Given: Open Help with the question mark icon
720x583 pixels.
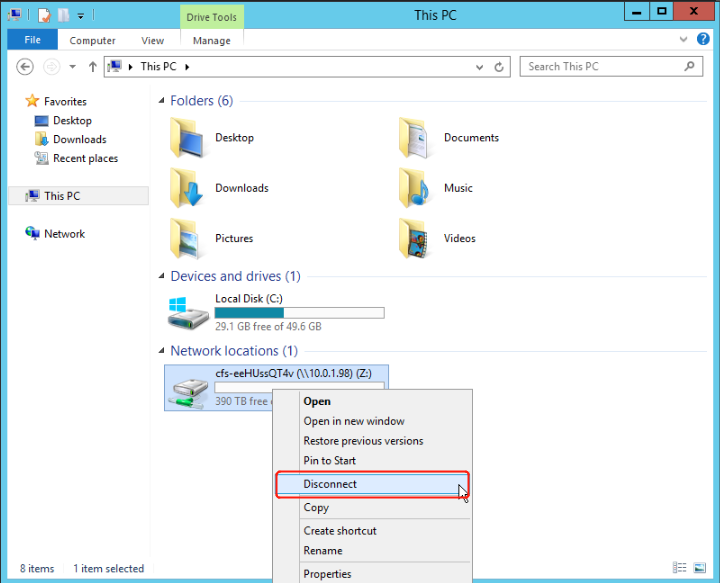Looking at the screenshot, I should tap(703, 39).
